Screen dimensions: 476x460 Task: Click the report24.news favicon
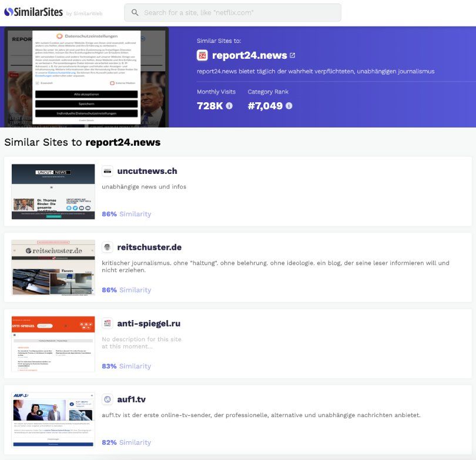[203, 56]
